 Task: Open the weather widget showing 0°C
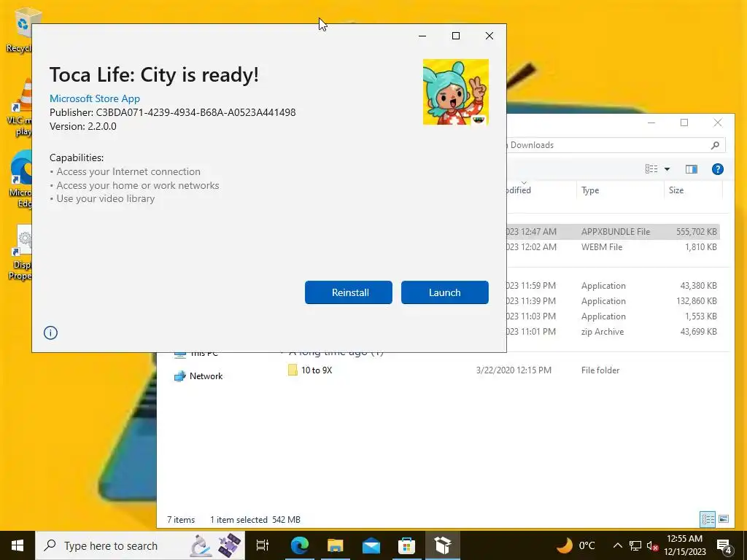pos(576,545)
